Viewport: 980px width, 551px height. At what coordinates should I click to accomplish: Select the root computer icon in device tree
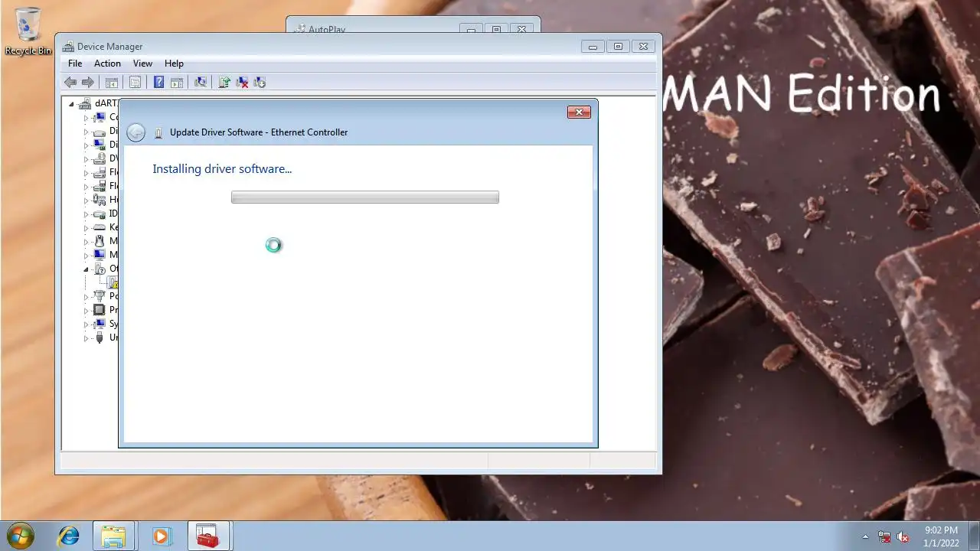coord(85,103)
